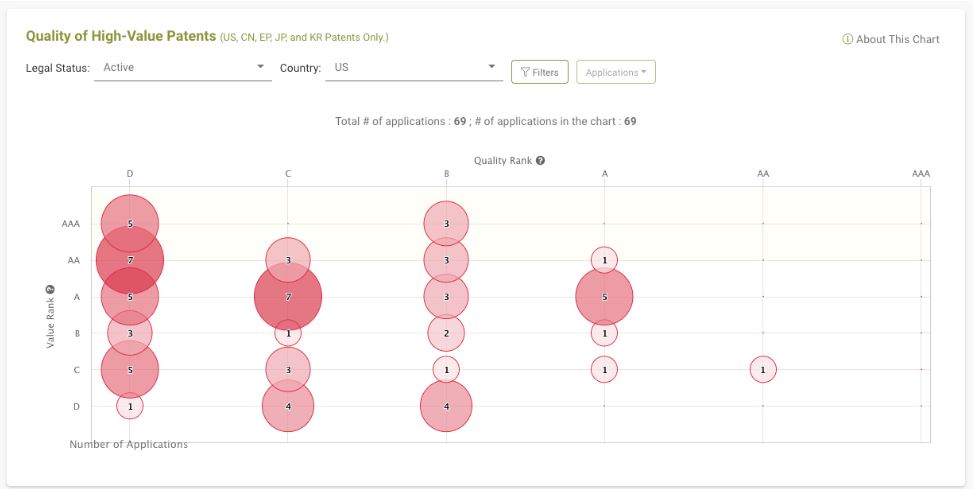973x489 pixels.
Task: Open the Country dropdown showing US
Action: coord(414,68)
